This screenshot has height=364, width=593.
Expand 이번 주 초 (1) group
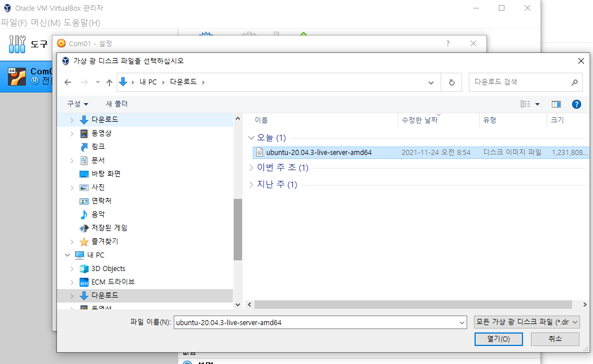pyautogui.click(x=251, y=168)
